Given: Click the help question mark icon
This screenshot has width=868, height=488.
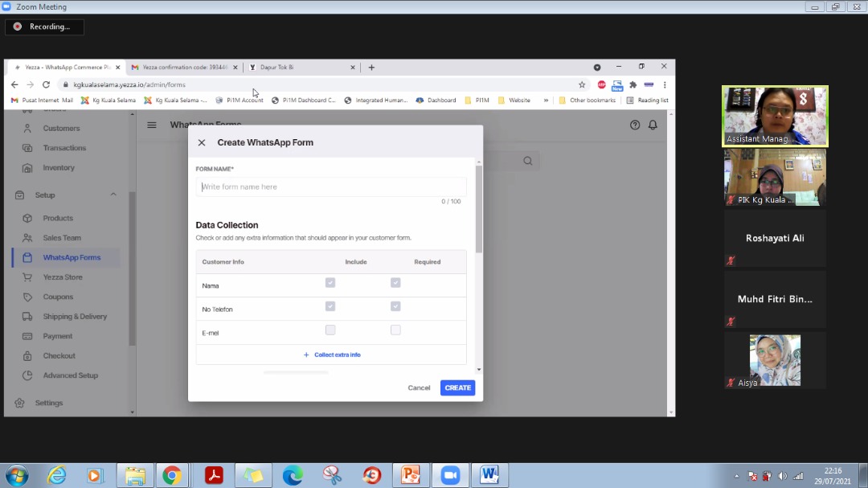Looking at the screenshot, I should click(x=635, y=125).
